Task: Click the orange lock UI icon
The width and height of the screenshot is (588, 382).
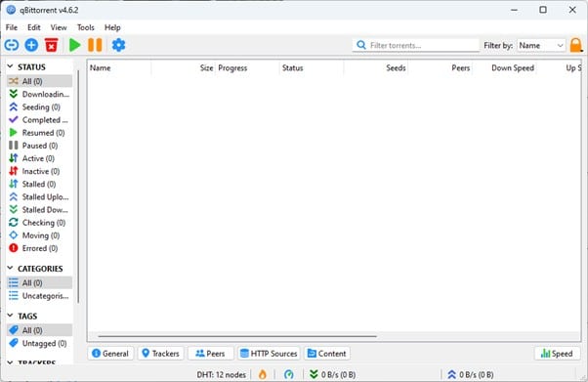Action: pyautogui.click(x=576, y=45)
